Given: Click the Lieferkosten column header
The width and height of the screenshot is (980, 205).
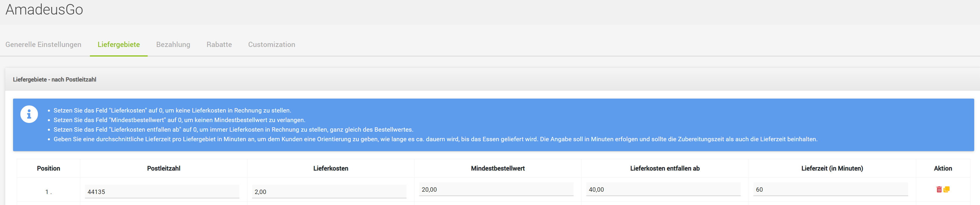Looking at the screenshot, I should [x=331, y=168].
